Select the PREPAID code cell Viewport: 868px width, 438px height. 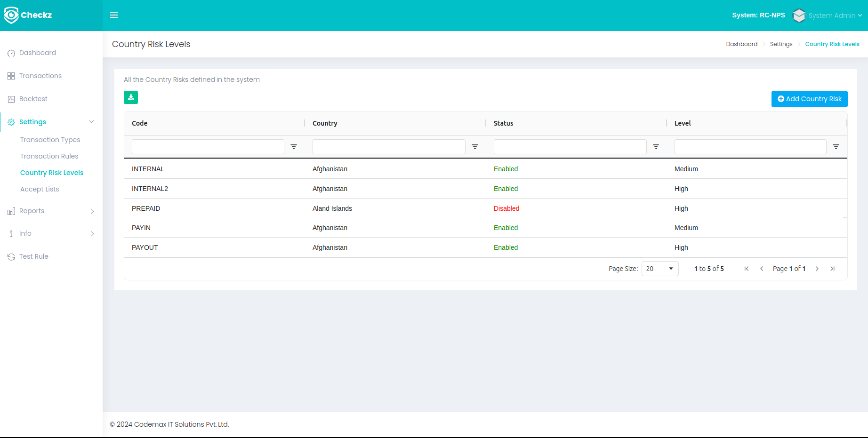point(146,208)
